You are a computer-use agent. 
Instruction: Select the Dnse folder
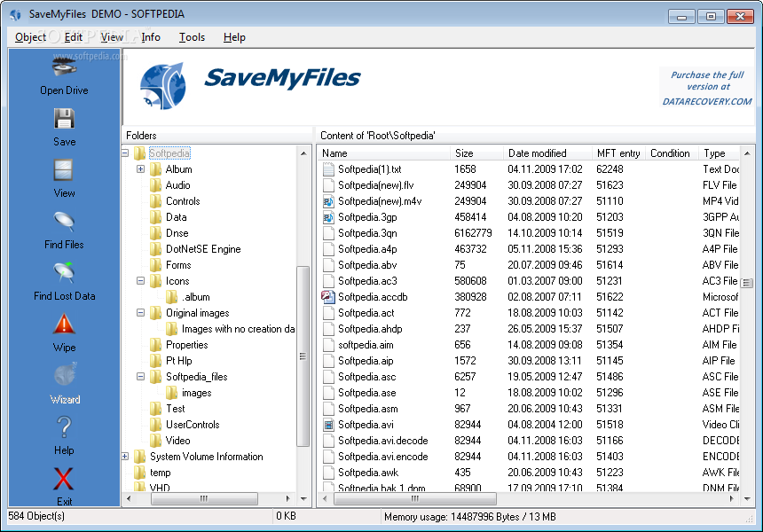point(177,233)
